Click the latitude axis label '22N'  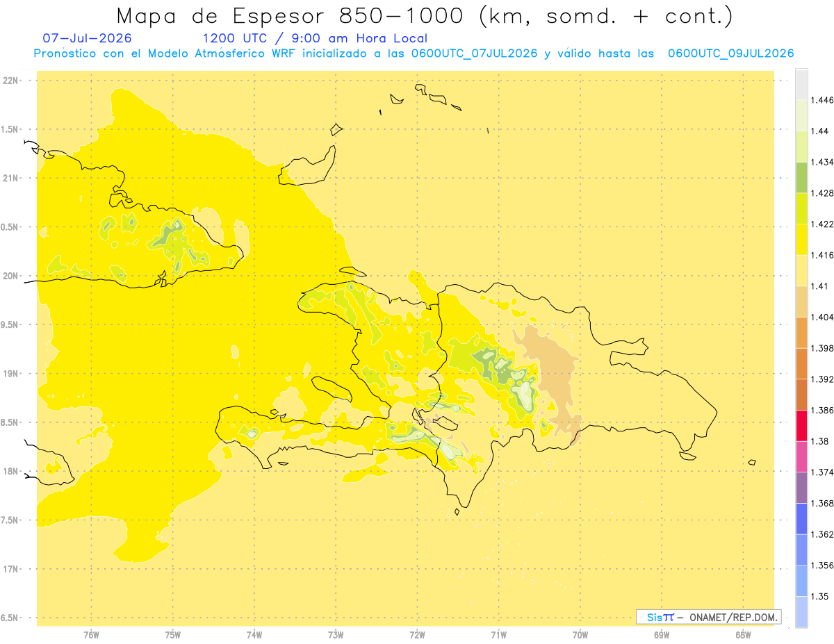pos(11,81)
